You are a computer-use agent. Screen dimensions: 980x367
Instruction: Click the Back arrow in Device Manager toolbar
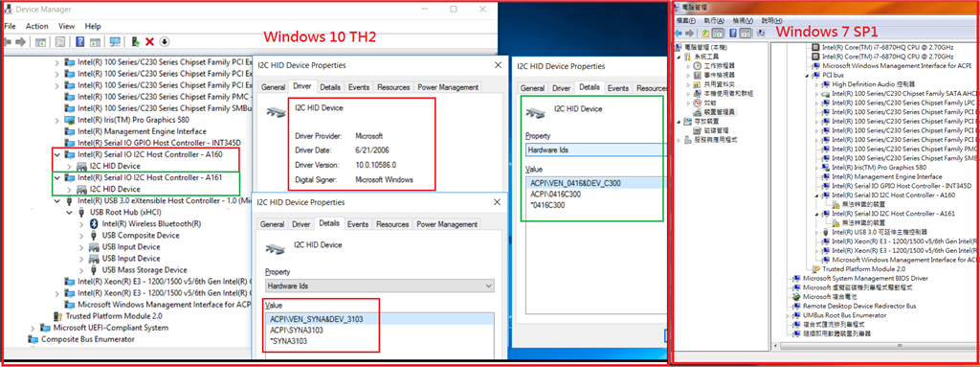pyautogui.click(x=8, y=42)
